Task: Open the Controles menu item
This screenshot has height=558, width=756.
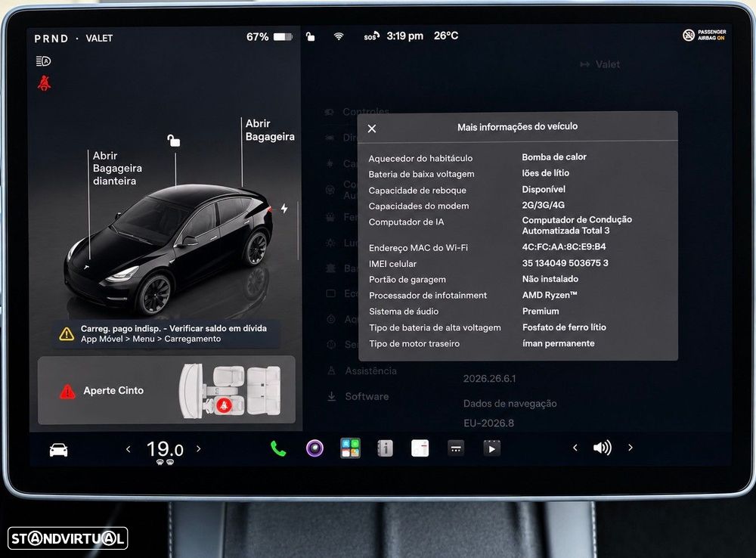Action: point(357,112)
